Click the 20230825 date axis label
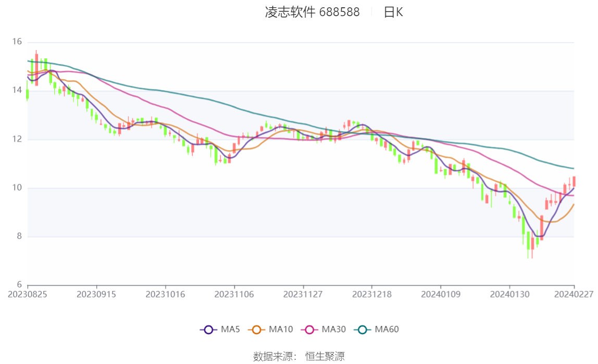 (28, 294)
